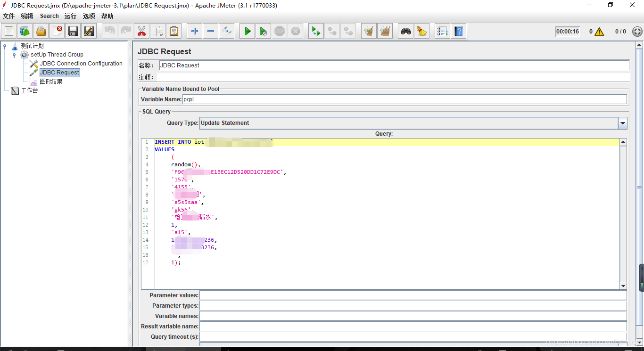
Task: Select 工作台 in tree
Action: pos(30,90)
